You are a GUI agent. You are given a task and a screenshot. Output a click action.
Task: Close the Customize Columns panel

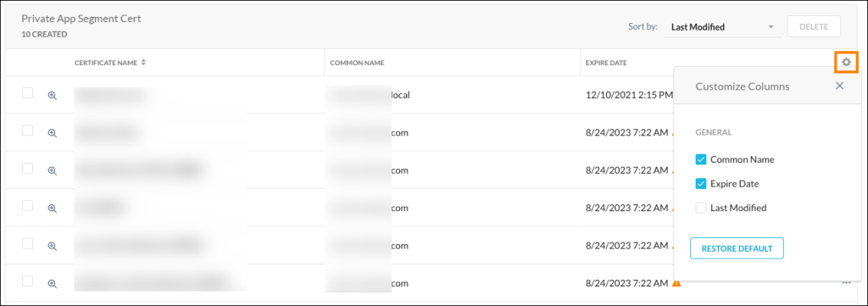839,86
